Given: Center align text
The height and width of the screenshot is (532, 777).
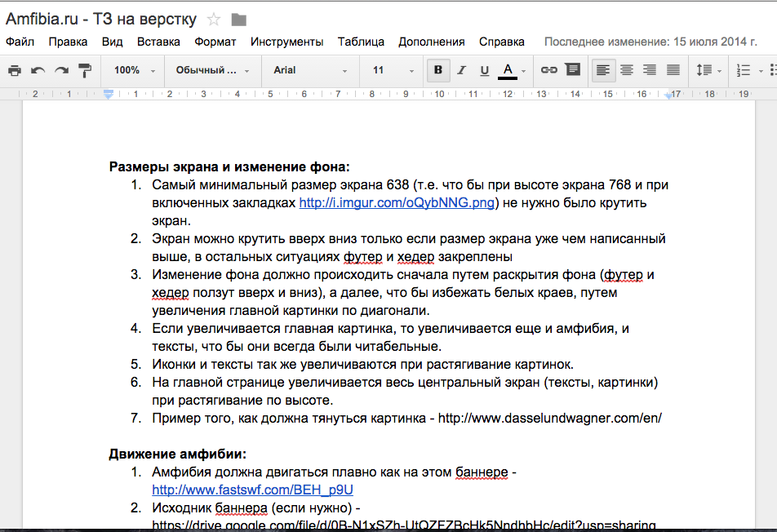Looking at the screenshot, I should coord(626,70).
